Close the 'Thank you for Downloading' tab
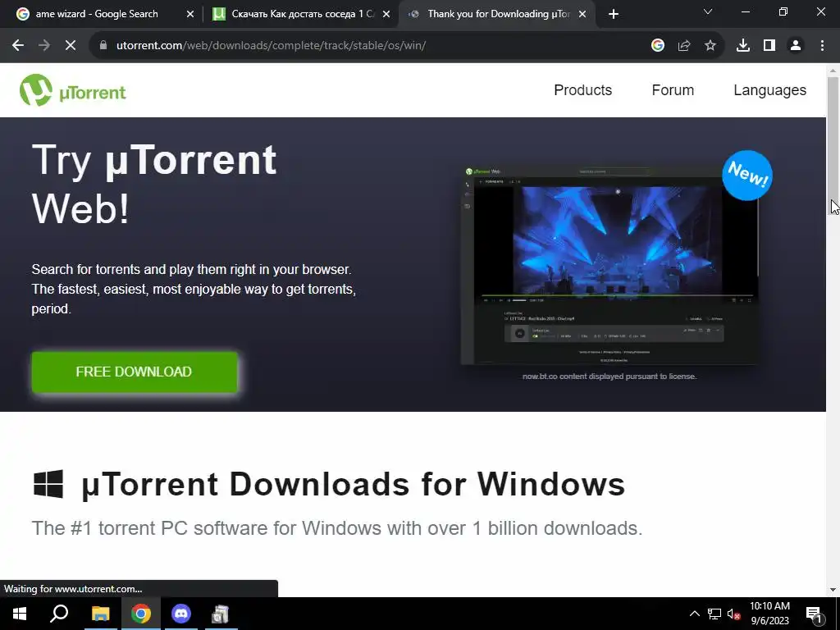840x630 pixels. coord(583,15)
